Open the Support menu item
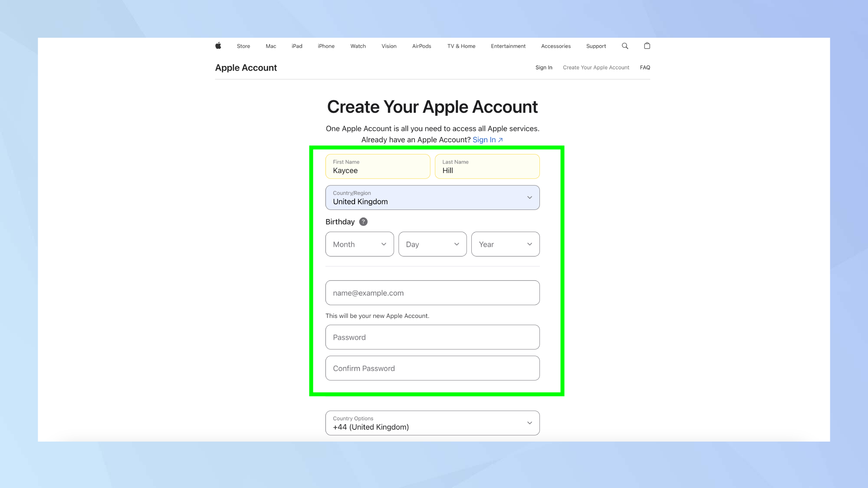This screenshot has width=868, height=488. (x=596, y=46)
